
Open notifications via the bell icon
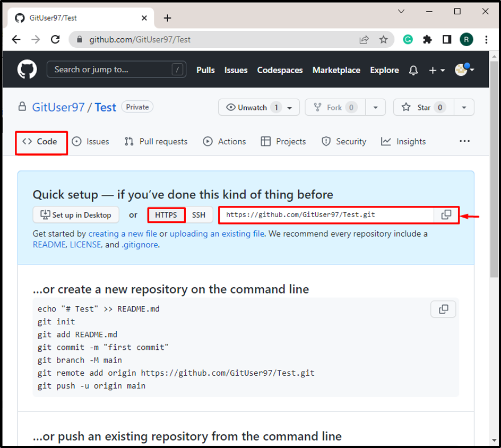point(413,70)
